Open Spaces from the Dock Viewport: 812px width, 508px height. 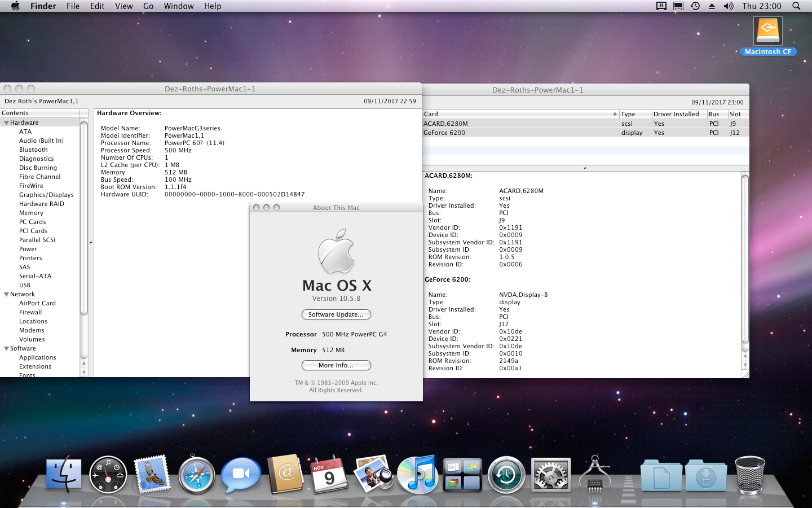coord(462,475)
